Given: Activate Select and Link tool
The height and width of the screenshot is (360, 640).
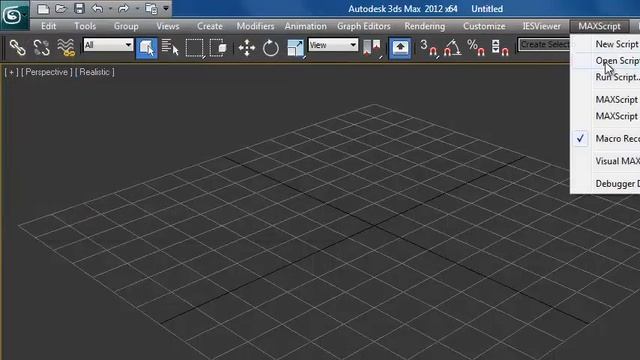Looking at the screenshot, I should tap(17, 48).
